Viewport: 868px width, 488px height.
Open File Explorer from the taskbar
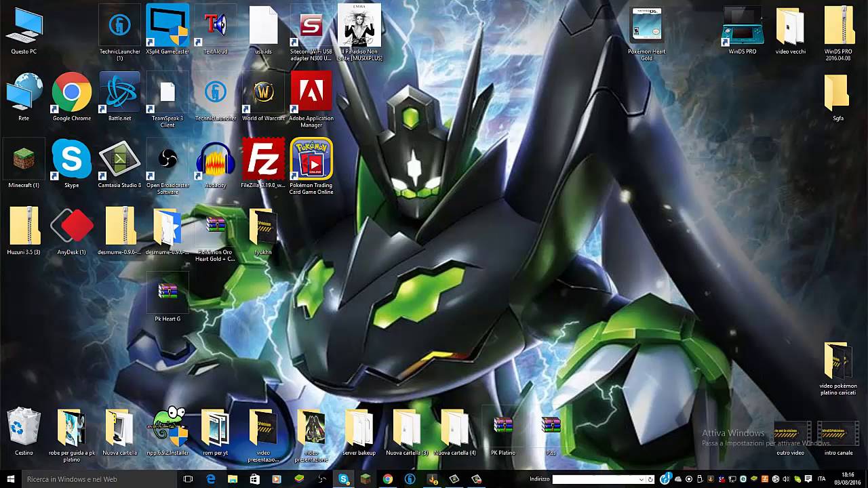pos(233,479)
